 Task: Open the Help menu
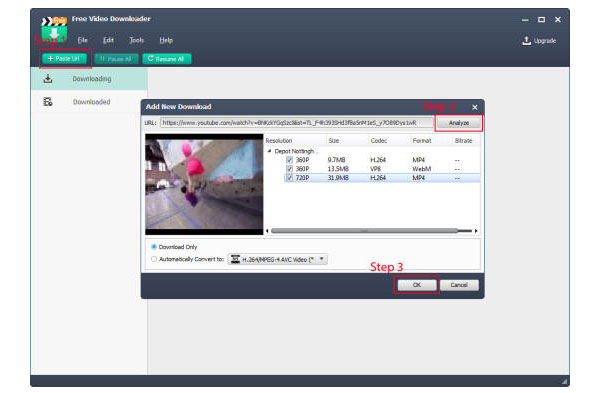pyautogui.click(x=166, y=40)
